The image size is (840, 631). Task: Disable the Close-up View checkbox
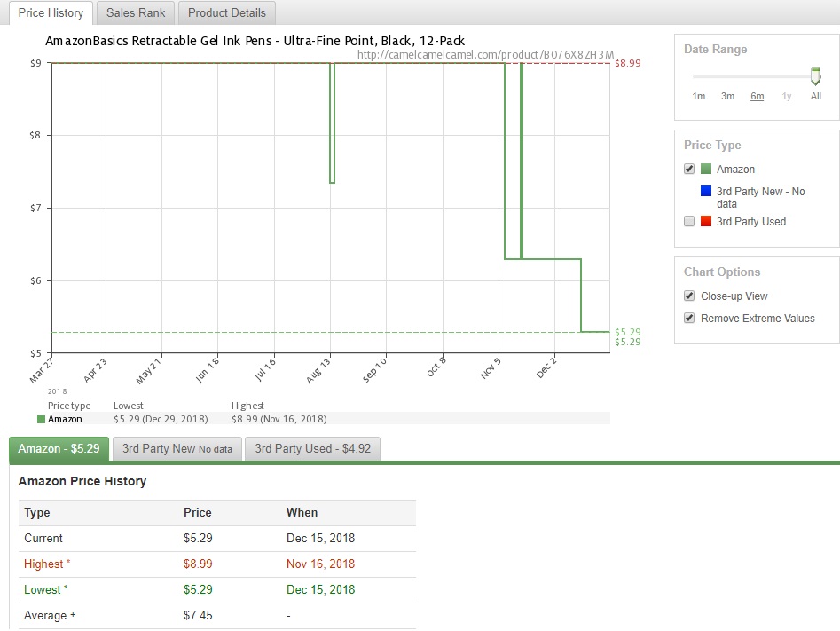(x=689, y=296)
